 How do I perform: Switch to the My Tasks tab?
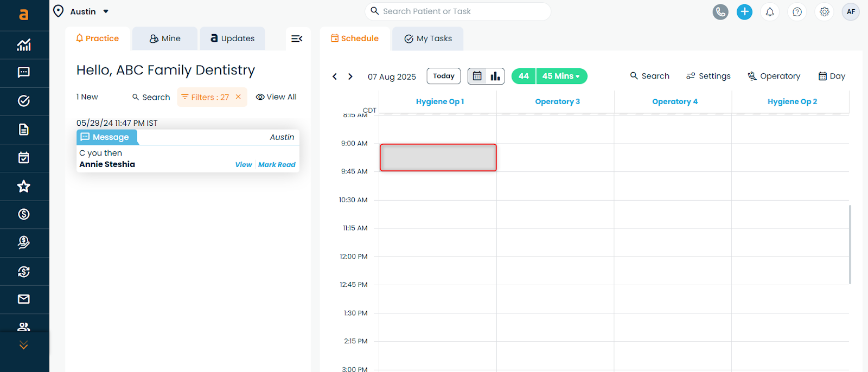click(x=428, y=39)
